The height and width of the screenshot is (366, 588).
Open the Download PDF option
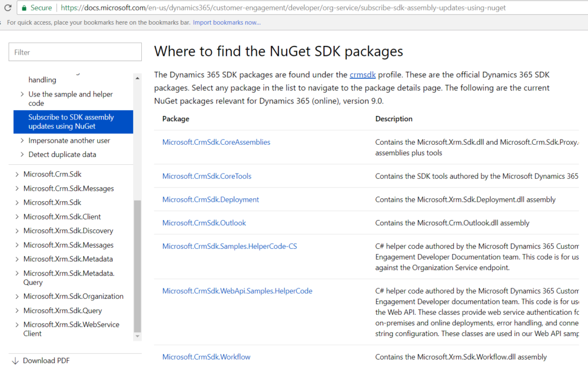click(x=46, y=360)
